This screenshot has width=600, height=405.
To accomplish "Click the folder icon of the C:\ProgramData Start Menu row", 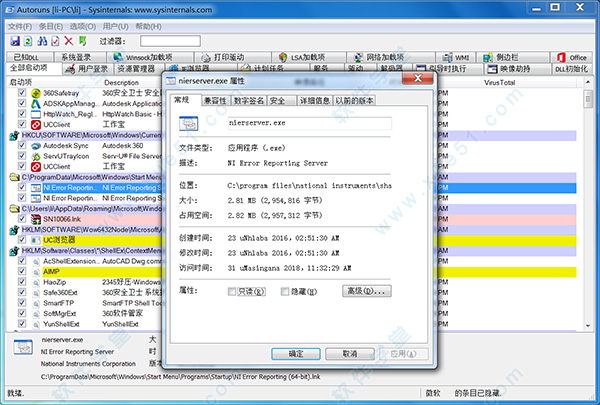I will coord(15,177).
